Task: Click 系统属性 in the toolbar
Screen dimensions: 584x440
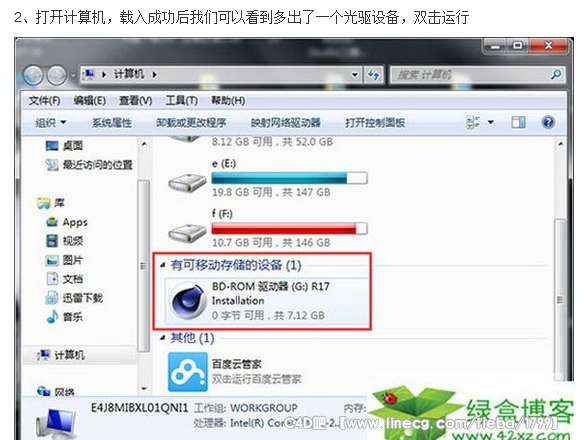Action: click(x=112, y=123)
